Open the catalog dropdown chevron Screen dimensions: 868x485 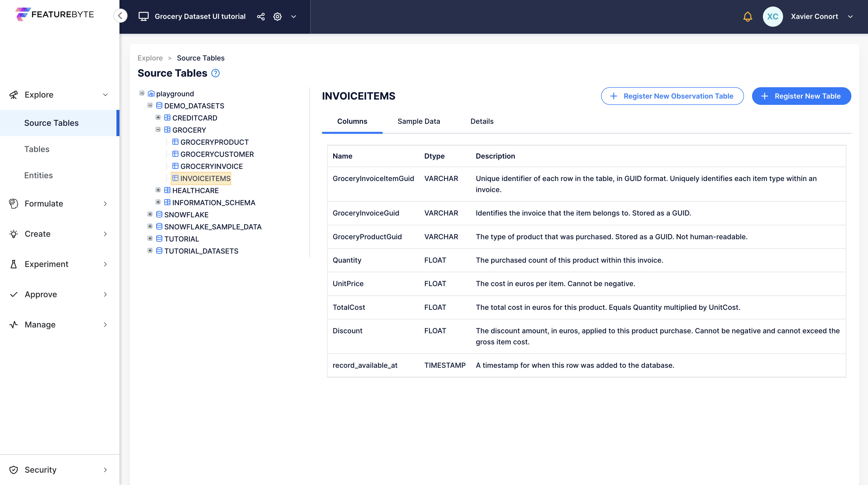pyautogui.click(x=293, y=17)
